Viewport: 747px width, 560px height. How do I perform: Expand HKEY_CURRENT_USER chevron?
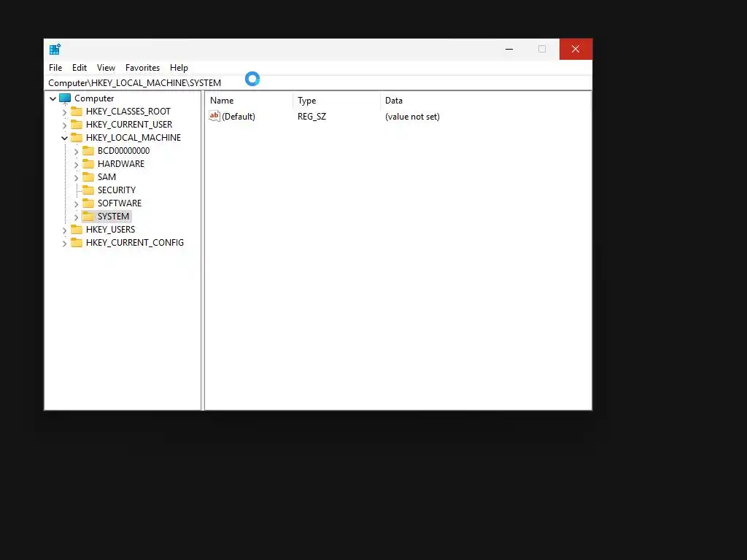coord(65,125)
